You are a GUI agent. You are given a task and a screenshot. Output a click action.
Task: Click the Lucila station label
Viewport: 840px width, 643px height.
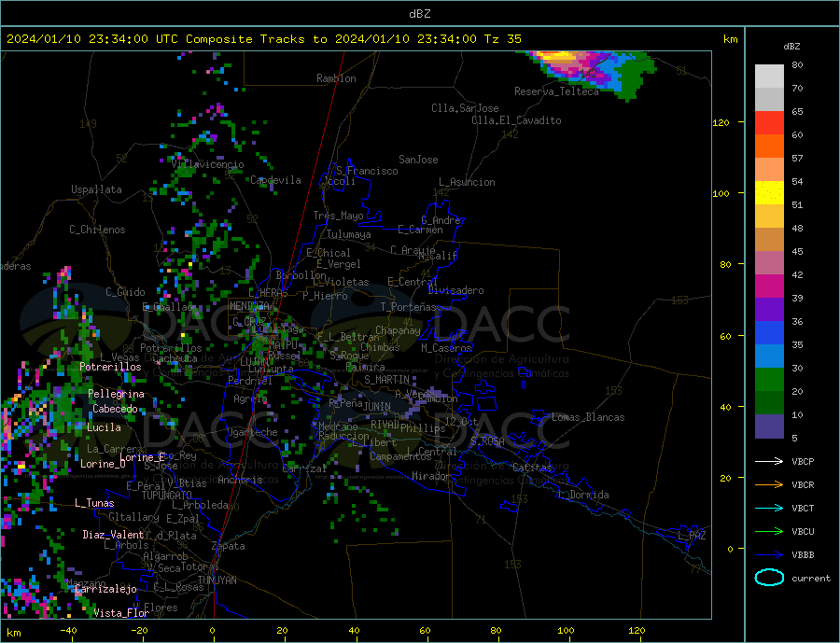[x=104, y=427]
